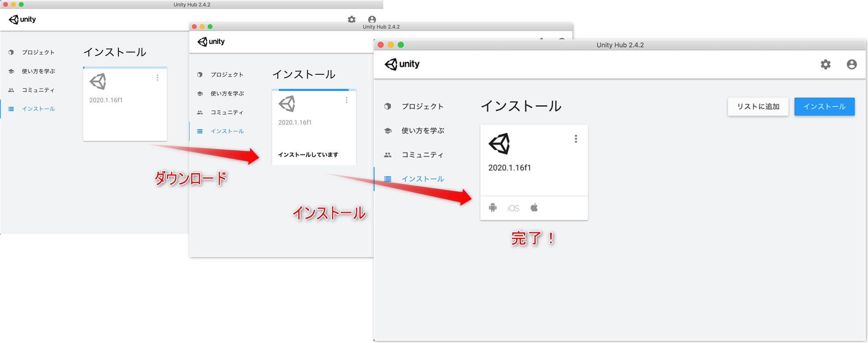Click コミュニティ people icon in front window
The width and height of the screenshot is (868, 343).
click(x=388, y=155)
